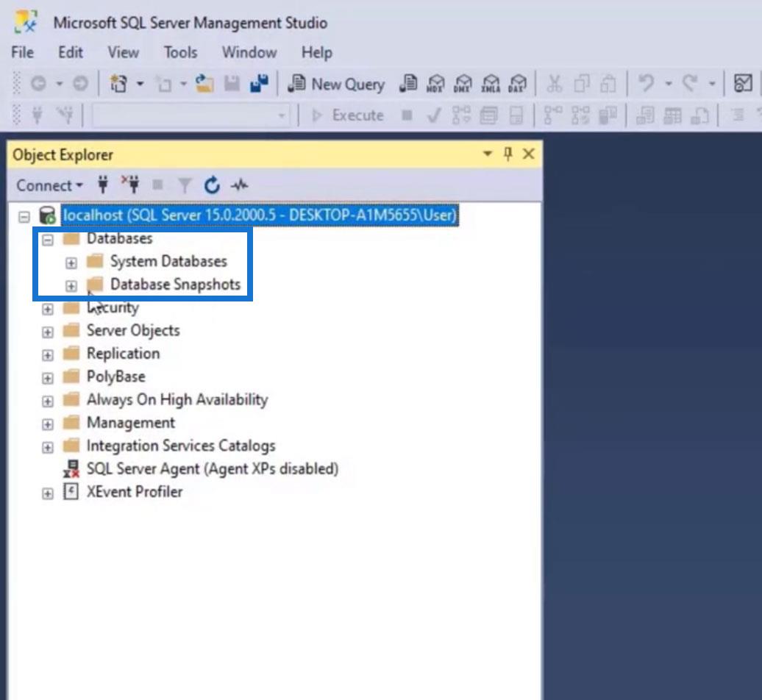Open the Edit menu
This screenshot has width=762, height=700.
point(71,52)
